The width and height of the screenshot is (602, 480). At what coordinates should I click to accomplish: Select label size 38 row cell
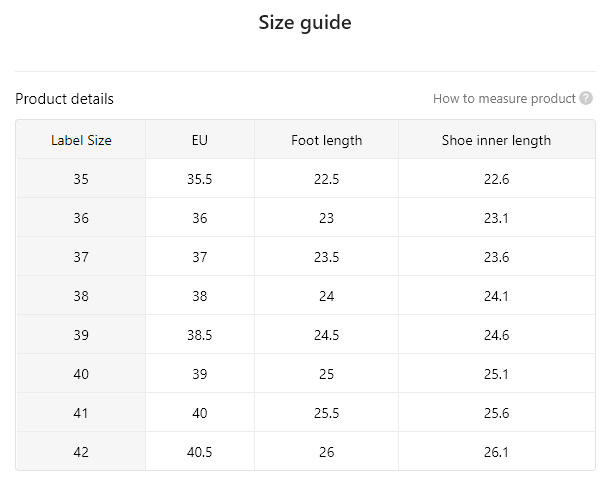coord(81,296)
